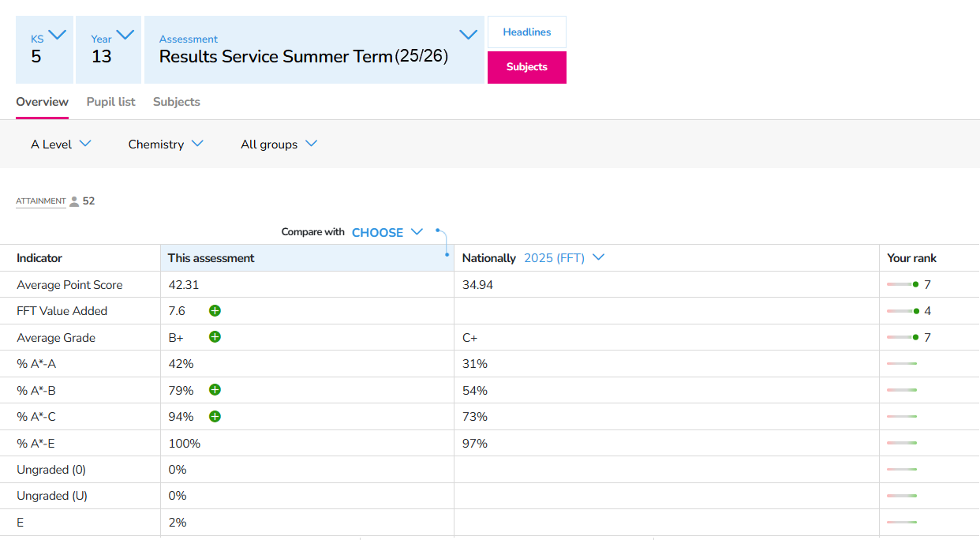Image resolution: width=980 pixels, height=540 pixels.
Task: Expand the Assessment Results Service dropdown
Action: [314, 50]
